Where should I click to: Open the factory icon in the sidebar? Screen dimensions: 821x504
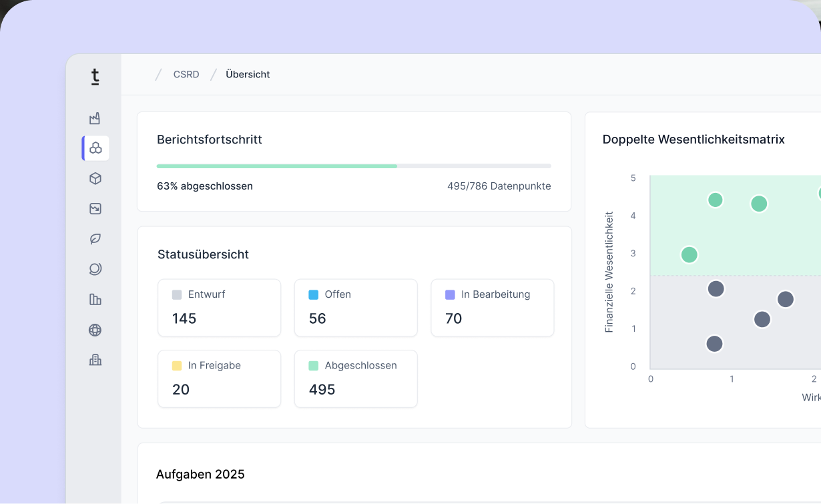click(x=95, y=118)
